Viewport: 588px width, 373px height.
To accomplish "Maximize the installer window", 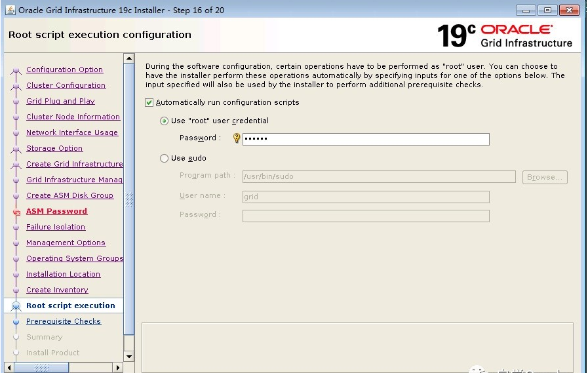I will pos(547,10).
